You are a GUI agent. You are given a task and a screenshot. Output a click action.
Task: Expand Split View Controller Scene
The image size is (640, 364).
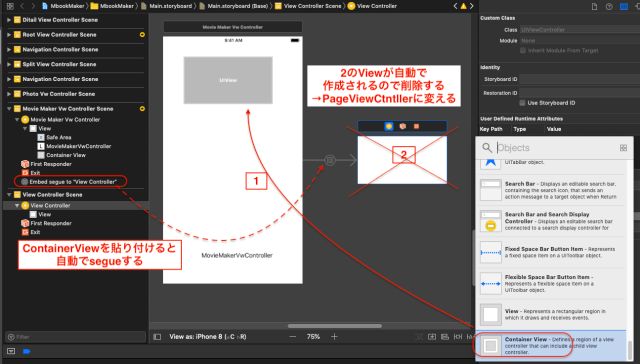[9, 64]
